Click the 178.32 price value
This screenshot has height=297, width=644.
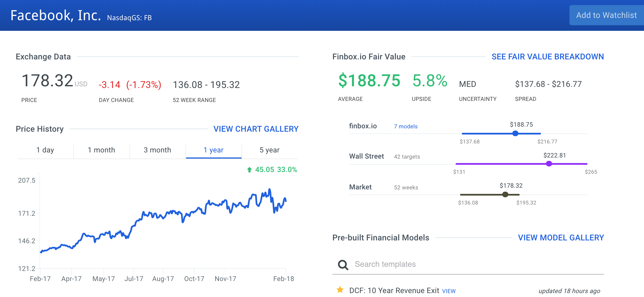(x=47, y=81)
